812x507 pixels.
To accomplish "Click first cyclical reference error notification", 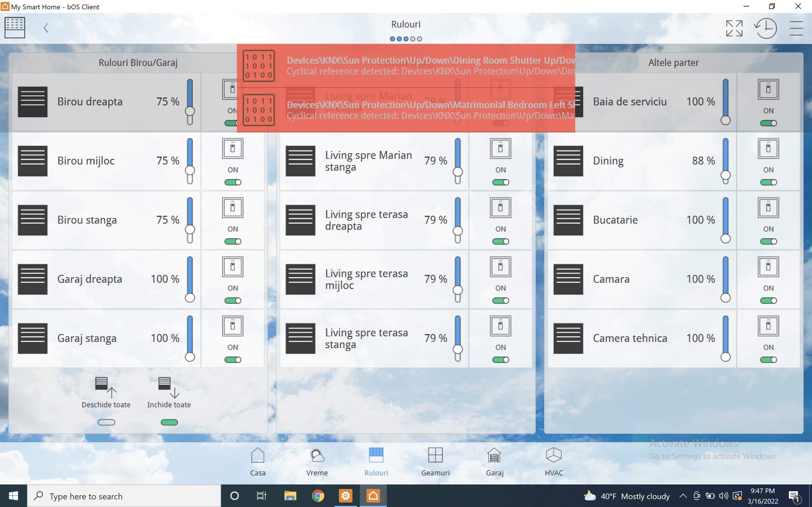I will (x=405, y=66).
